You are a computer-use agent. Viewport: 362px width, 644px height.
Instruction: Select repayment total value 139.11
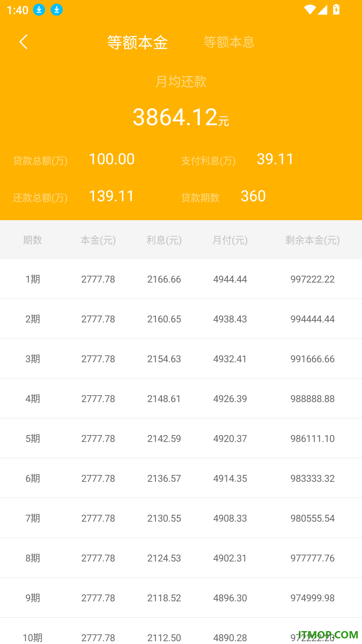[x=111, y=196]
